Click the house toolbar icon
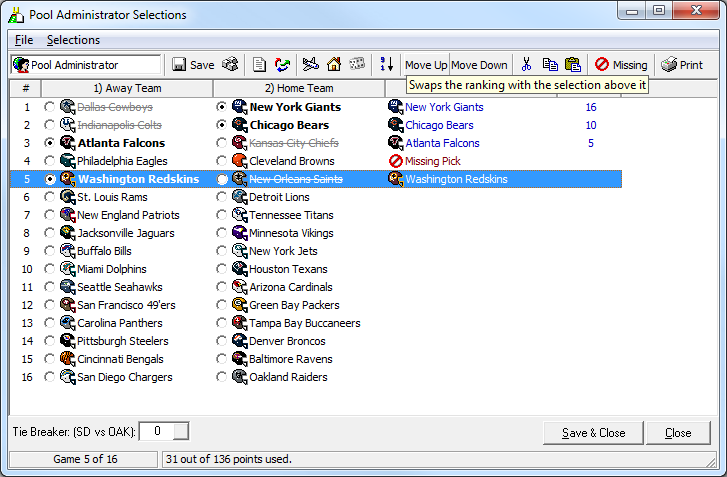727x477 pixels. pyautogui.click(x=333, y=64)
